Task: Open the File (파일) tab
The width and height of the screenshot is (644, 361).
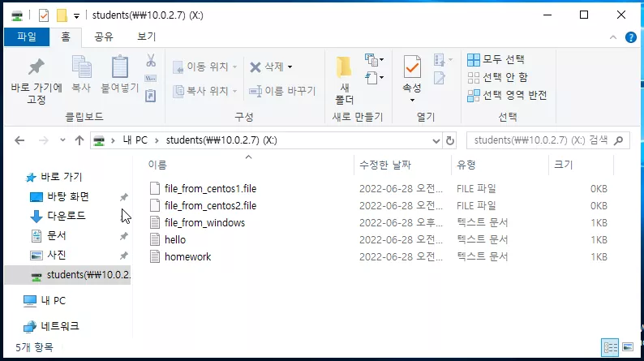Action: (27, 37)
